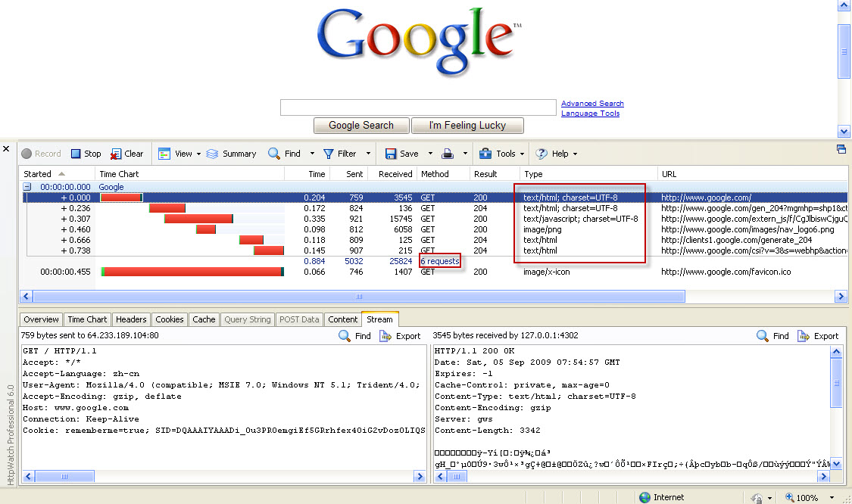Click the Time Chart column header
Screen dimensions: 852x504
pos(190,174)
